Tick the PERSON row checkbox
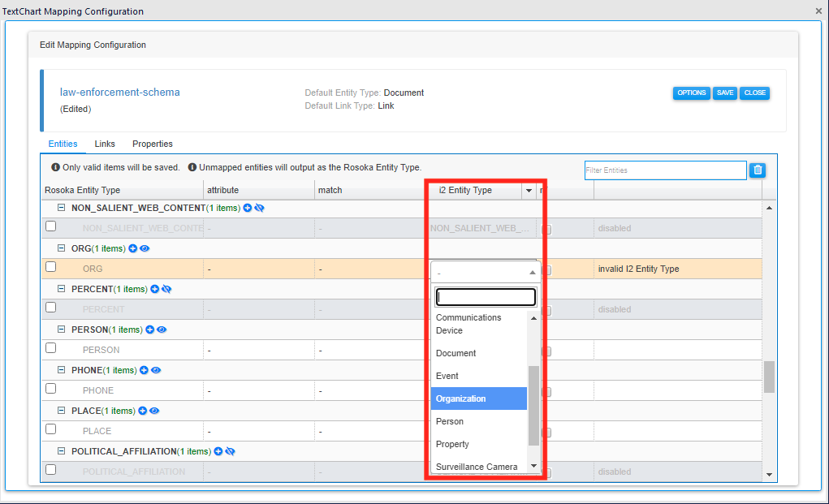 [x=51, y=348]
